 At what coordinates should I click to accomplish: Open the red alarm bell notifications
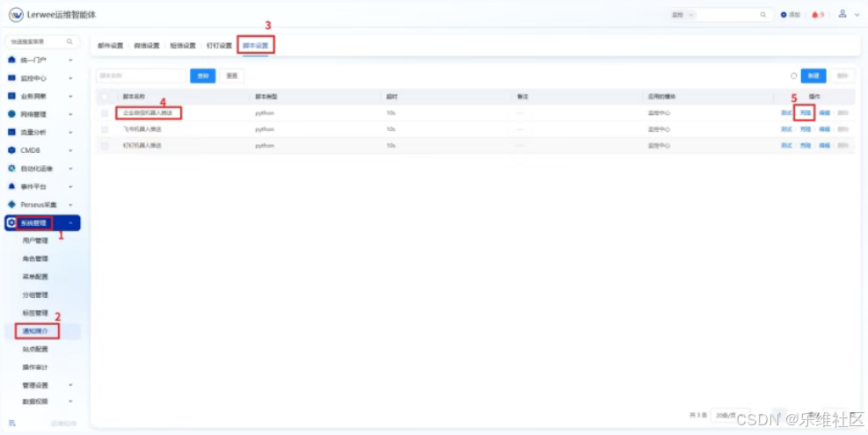coord(815,15)
